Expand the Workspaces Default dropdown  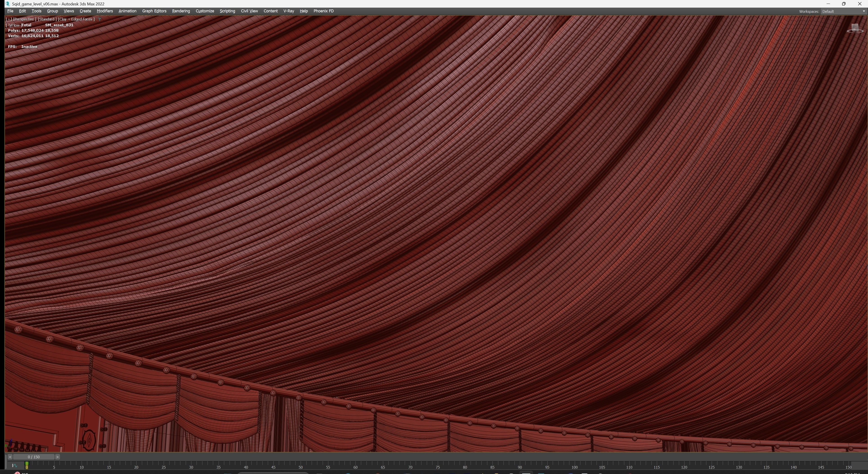pos(843,11)
